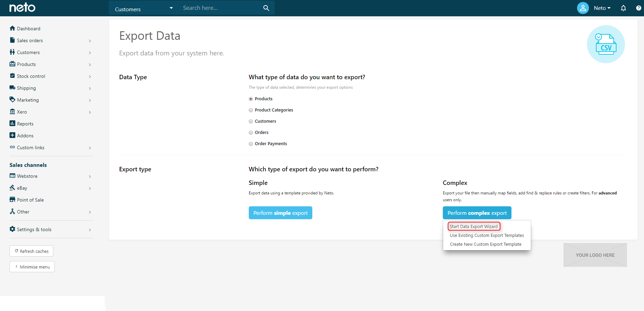The height and width of the screenshot is (311, 644).
Task: Click Perform complex export button
Action: 477,213
